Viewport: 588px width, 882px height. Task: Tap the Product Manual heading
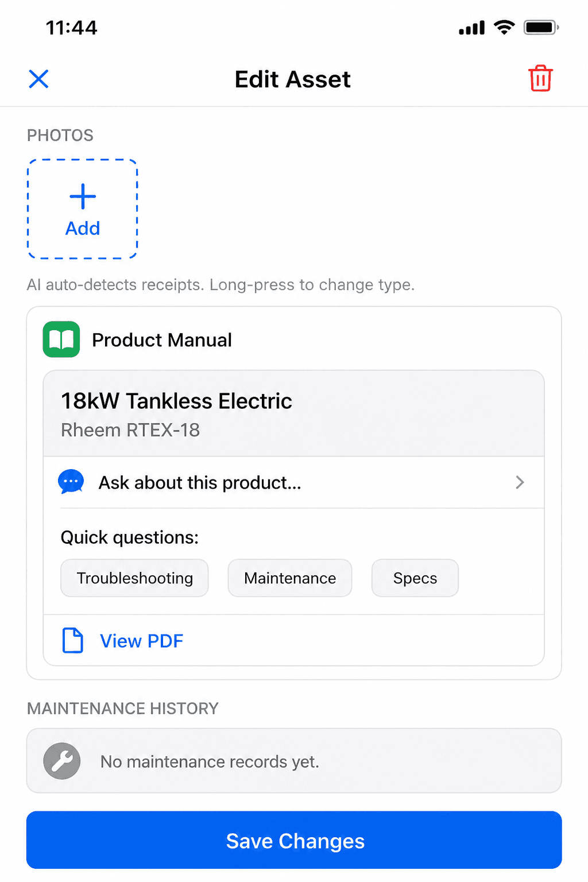point(162,340)
